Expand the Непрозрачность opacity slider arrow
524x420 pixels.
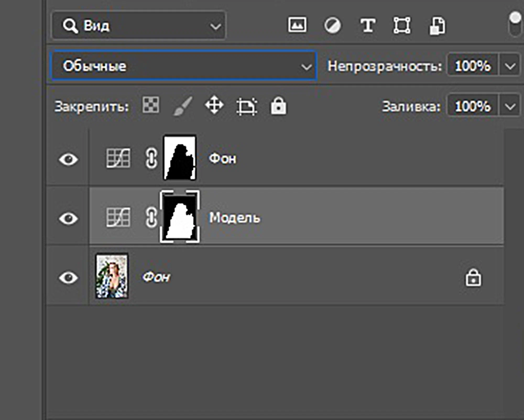pyautogui.click(x=510, y=66)
